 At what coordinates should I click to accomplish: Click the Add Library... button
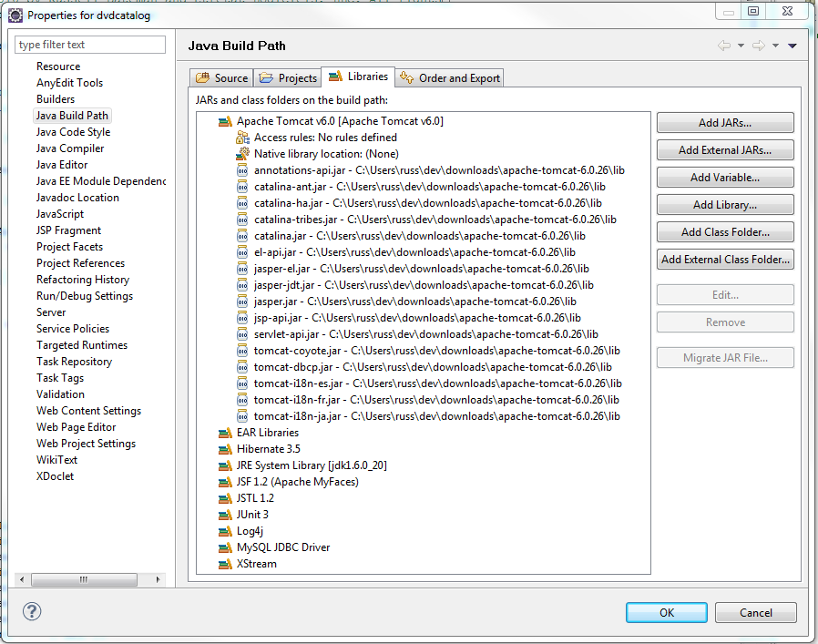[x=725, y=205]
